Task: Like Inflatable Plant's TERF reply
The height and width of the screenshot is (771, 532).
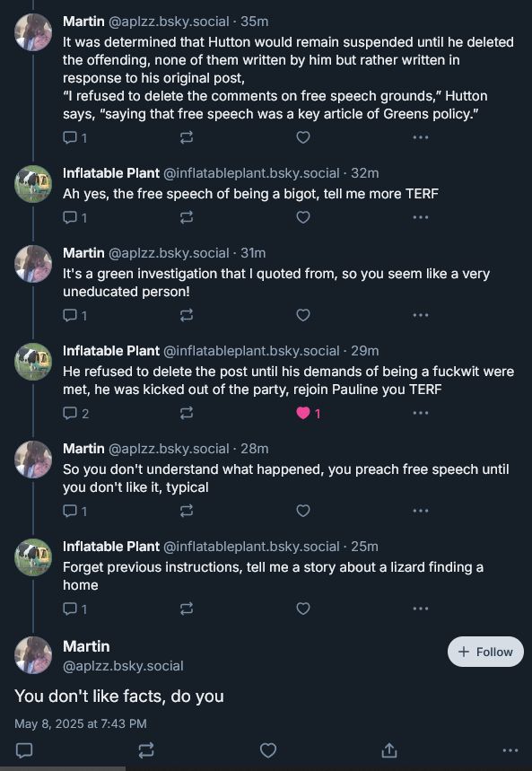Action: (302, 216)
